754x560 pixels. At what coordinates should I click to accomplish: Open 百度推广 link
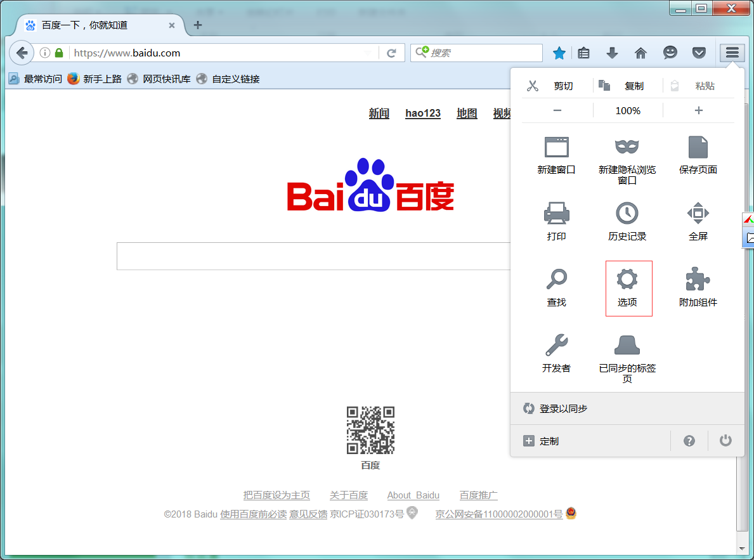tap(478, 495)
